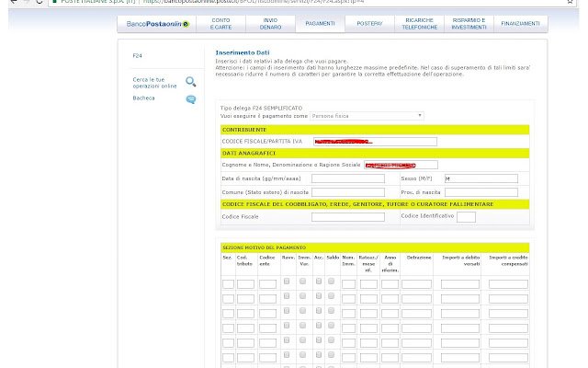This screenshot has height=368, width=588.
Task: Focus Codice ente field in first row
Action: (267, 284)
